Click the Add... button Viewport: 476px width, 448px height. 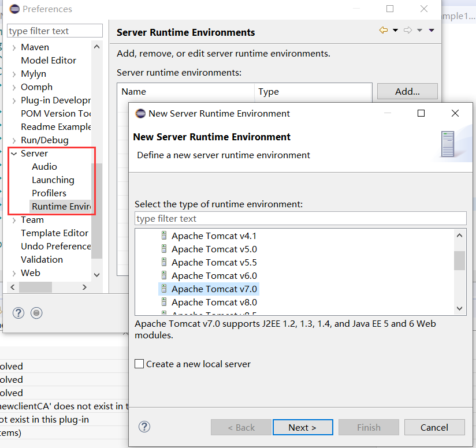[407, 91]
